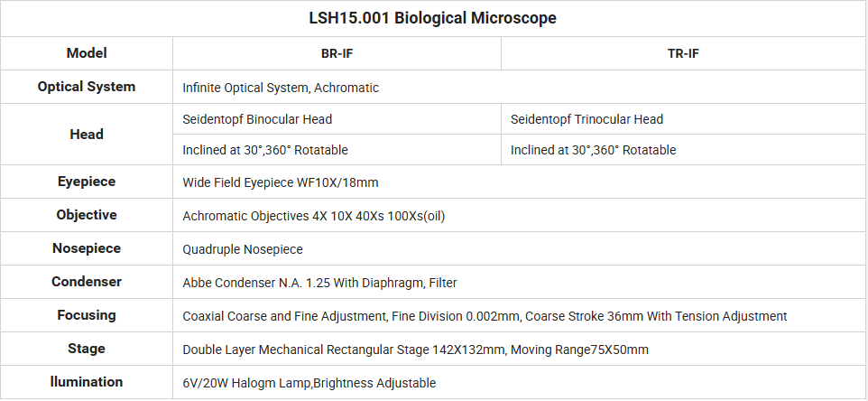Screen dimensions: 868x401
Task: Click Wide Field Eyepiece WF10X/18mm text
Action: click(281, 182)
